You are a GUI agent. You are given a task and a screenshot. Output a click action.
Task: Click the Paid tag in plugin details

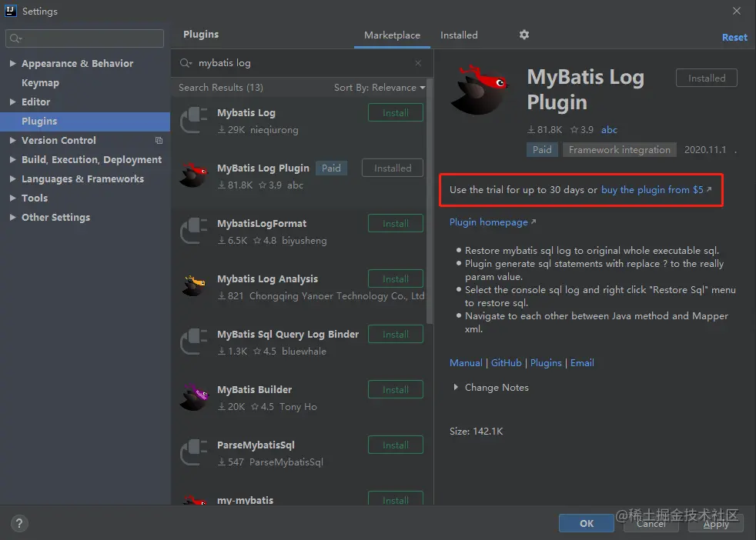(542, 150)
